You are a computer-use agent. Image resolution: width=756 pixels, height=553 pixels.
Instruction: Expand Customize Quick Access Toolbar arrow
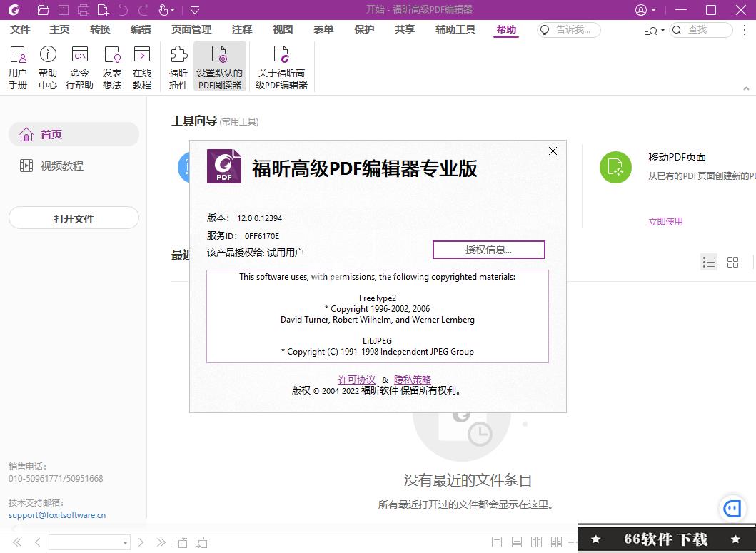point(195,10)
